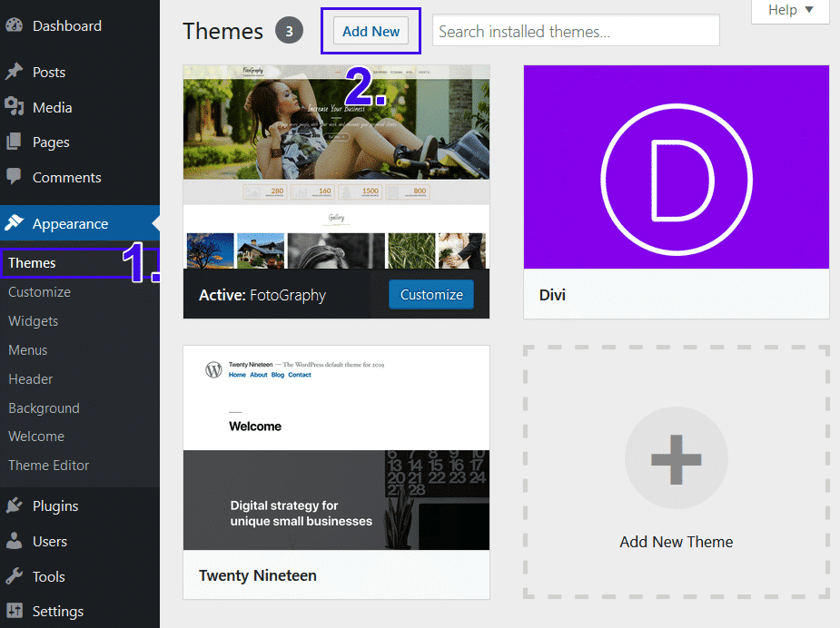
Task: Click the search installed themes field
Action: point(576,30)
